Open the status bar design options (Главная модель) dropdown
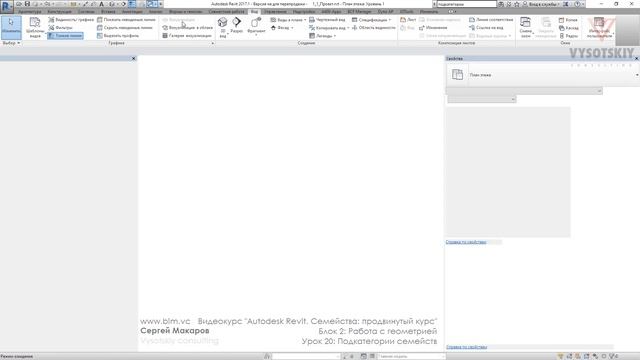The image size is (640, 360). [x=411, y=356]
